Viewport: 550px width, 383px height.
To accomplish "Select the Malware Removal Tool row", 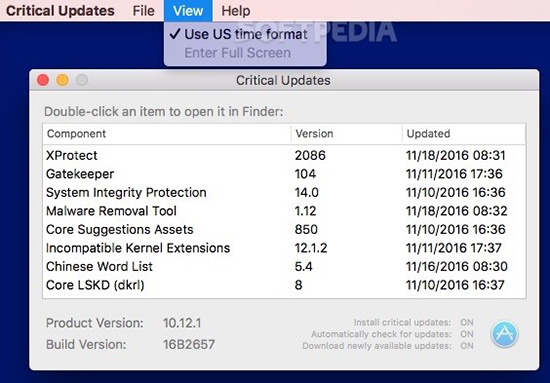I will pyautogui.click(x=284, y=211).
